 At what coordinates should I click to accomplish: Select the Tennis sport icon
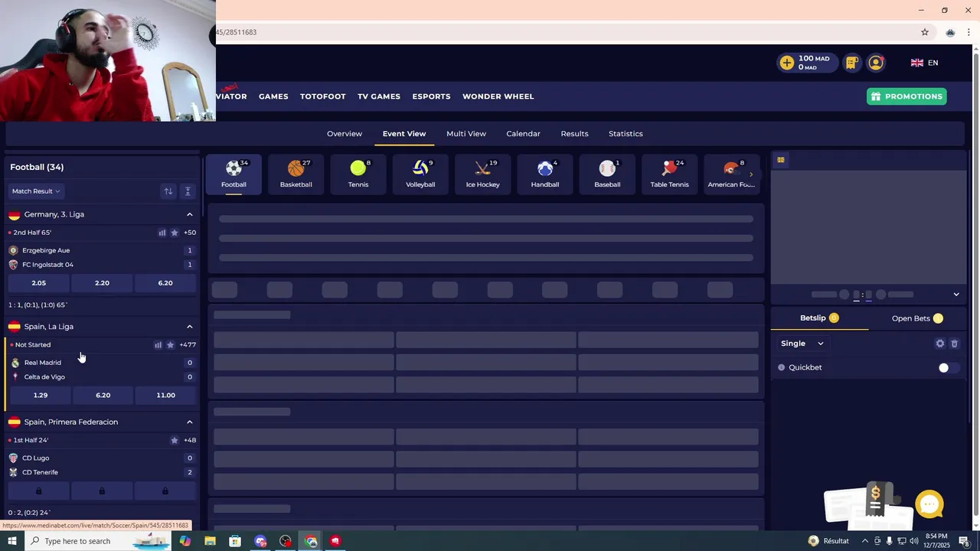(358, 174)
